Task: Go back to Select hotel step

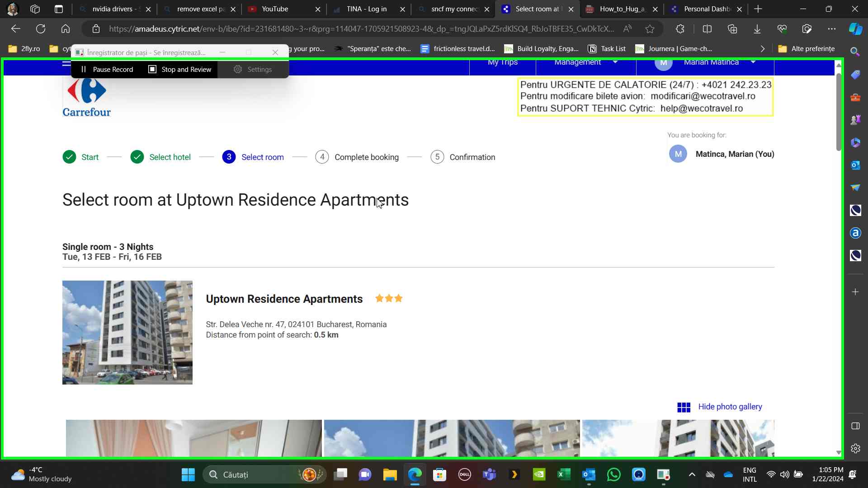Action: pyautogui.click(x=170, y=157)
